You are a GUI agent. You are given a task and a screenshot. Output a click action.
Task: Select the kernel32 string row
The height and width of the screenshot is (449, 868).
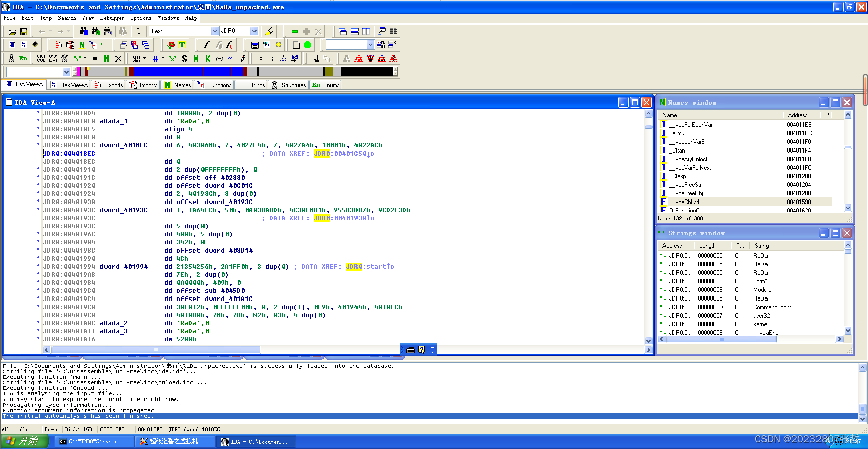pyautogui.click(x=751, y=324)
